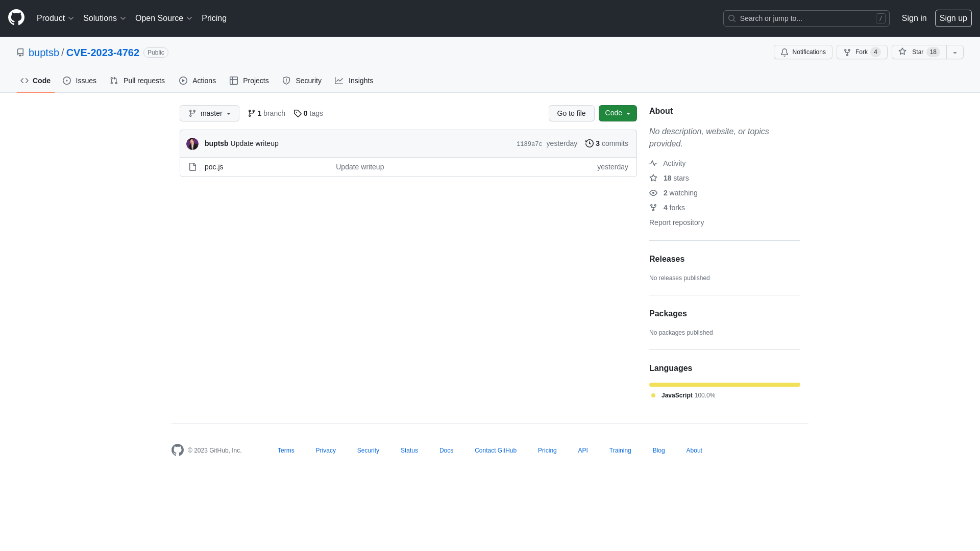Open commit hash 1189a7c
This screenshot has width=980, height=551.
point(529,144)
